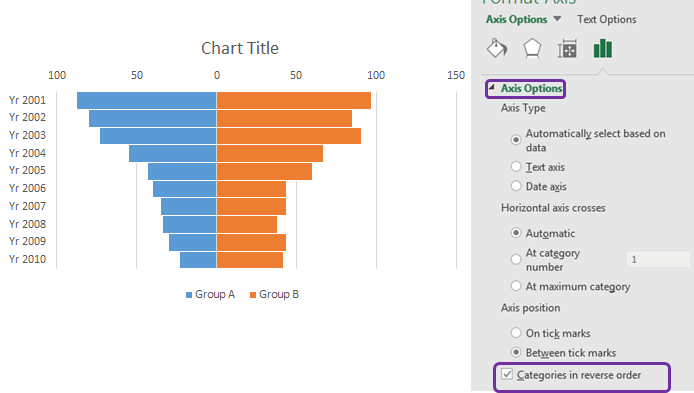Open the Size & Properties icon

point(567,49)
